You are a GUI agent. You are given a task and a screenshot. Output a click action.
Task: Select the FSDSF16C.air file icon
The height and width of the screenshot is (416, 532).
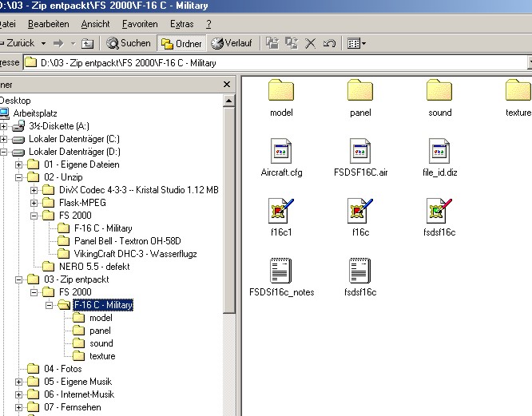click(360, 151)
